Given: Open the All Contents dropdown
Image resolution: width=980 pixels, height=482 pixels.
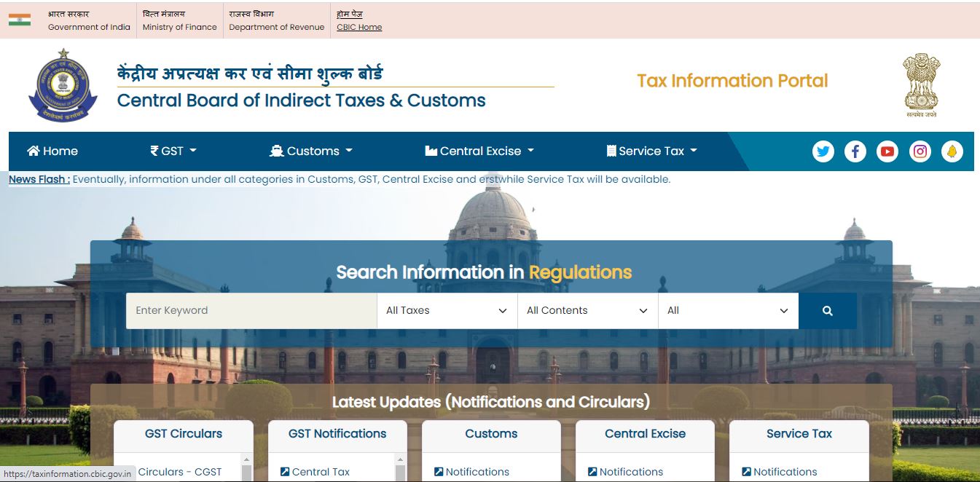Looking at the screenshot, I should (x=587, y=310).
